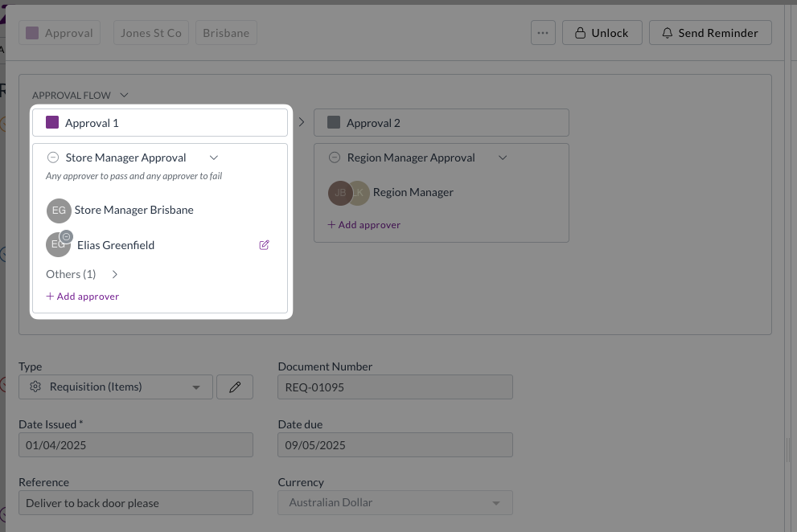
Task: Click the edit icon beside Elias Greenfield
Action: tap(264, 245)
